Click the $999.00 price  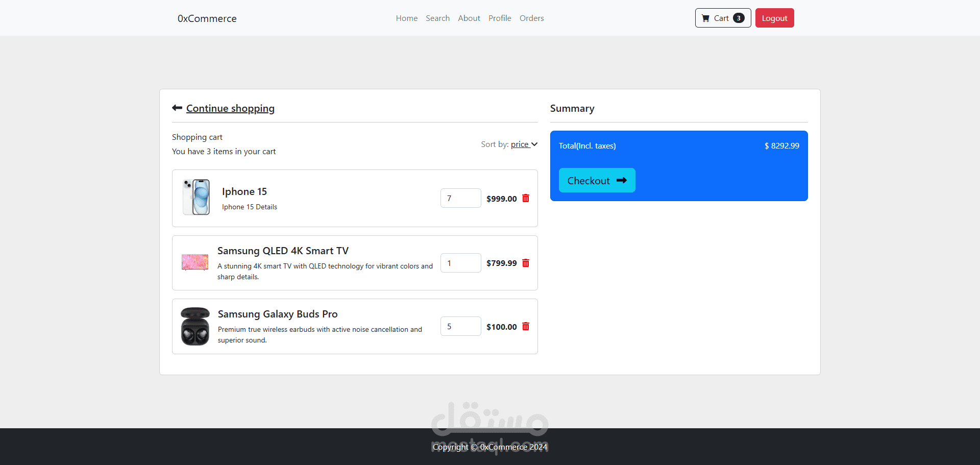coord(502,199)
